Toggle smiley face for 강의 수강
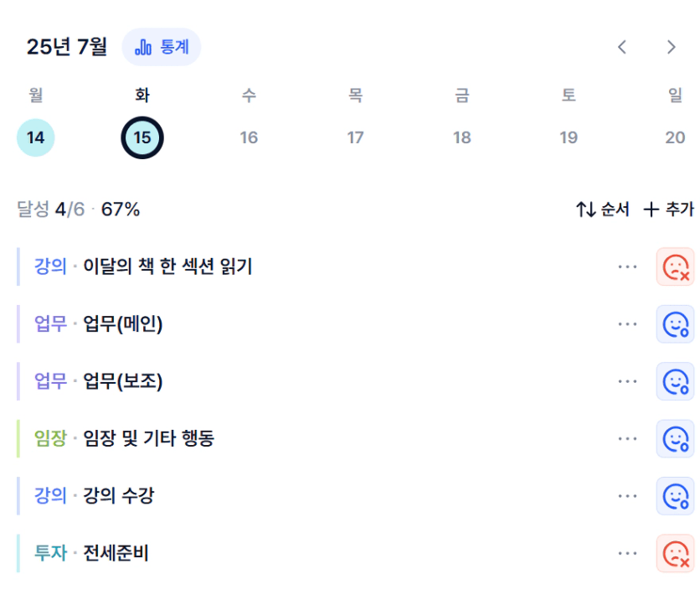This screenshot has height=605, width=700. tap(675, 496)
